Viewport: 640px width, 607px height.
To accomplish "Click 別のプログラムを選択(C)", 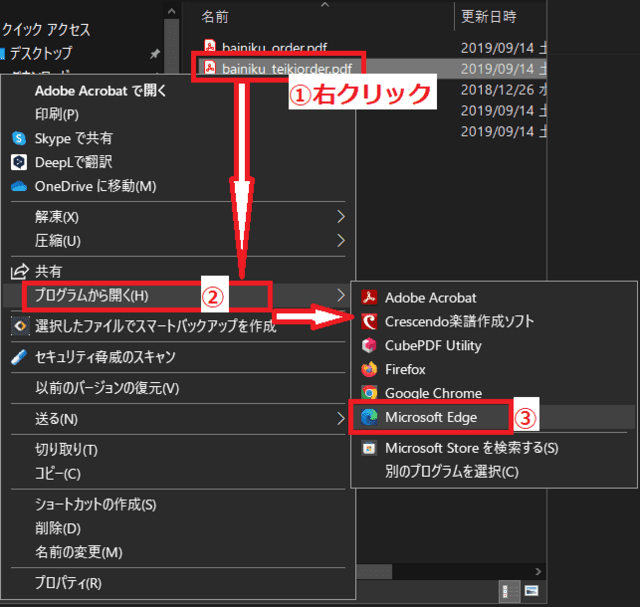I will [x=451, y=471].
